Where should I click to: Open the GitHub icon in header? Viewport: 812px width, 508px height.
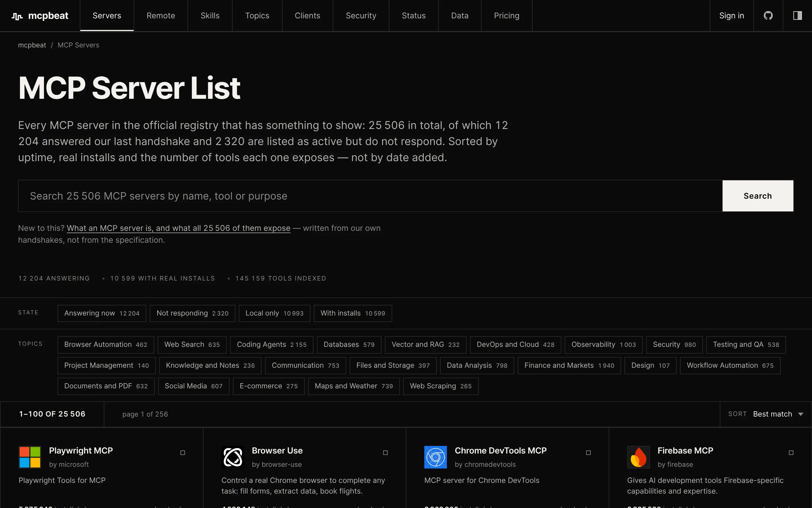click(x=768, y=16)
